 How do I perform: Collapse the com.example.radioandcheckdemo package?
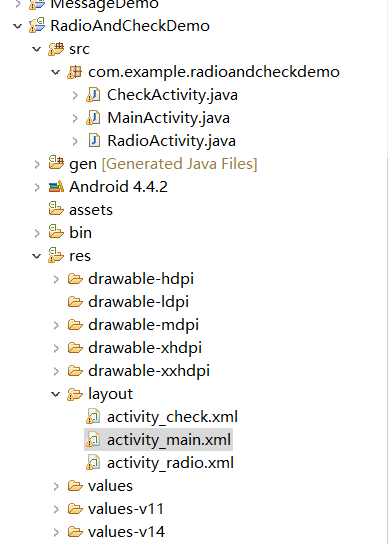point(56,72)
